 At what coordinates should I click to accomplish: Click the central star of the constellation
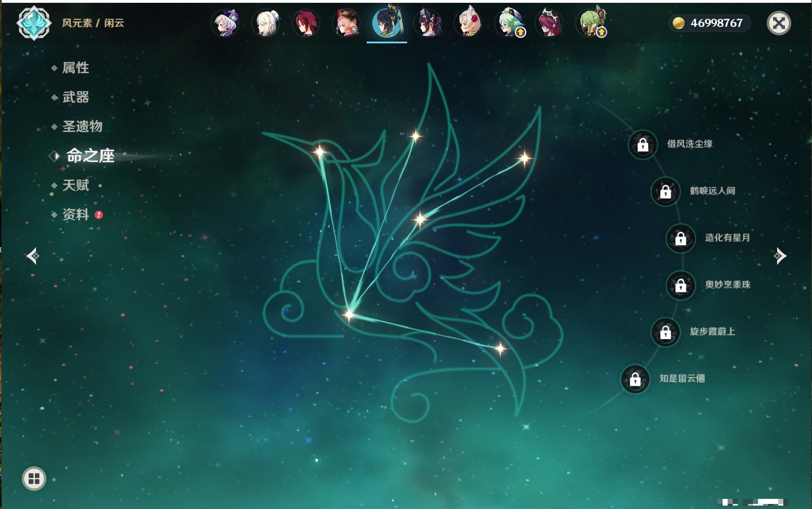419,219
